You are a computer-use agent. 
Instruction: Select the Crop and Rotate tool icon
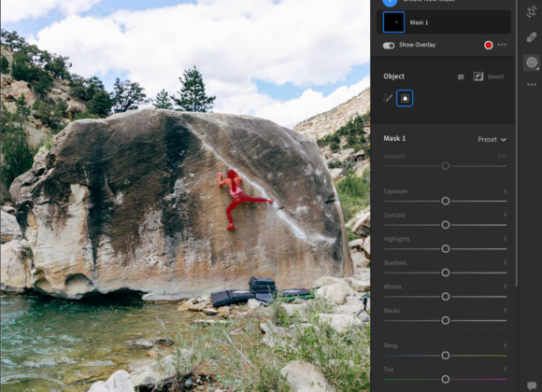click(x=532, y=12)
